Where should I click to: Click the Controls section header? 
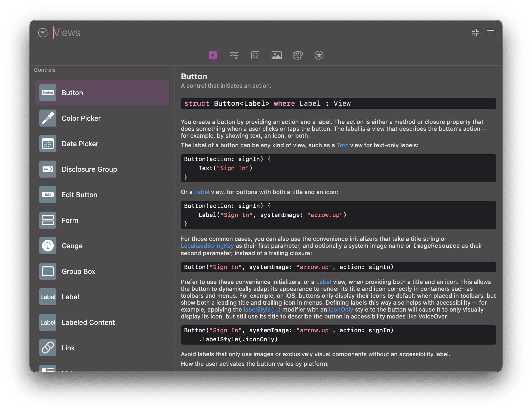point(45,70)
